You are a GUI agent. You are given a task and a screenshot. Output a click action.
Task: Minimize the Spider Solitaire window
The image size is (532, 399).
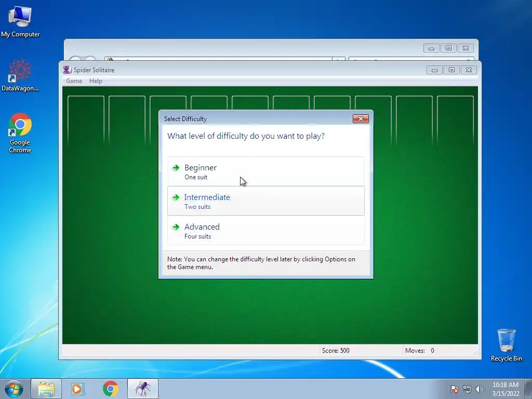(435, 70)
